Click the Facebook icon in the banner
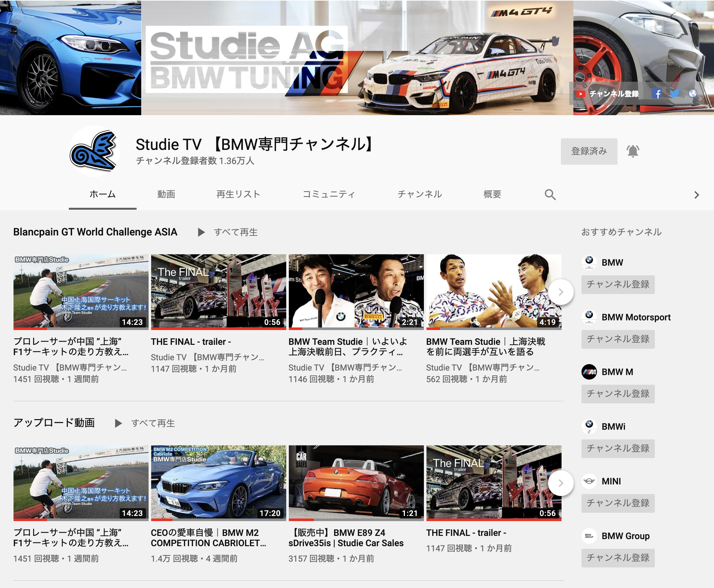The height and width of the screenshot is (588, 714). point(656,94)
